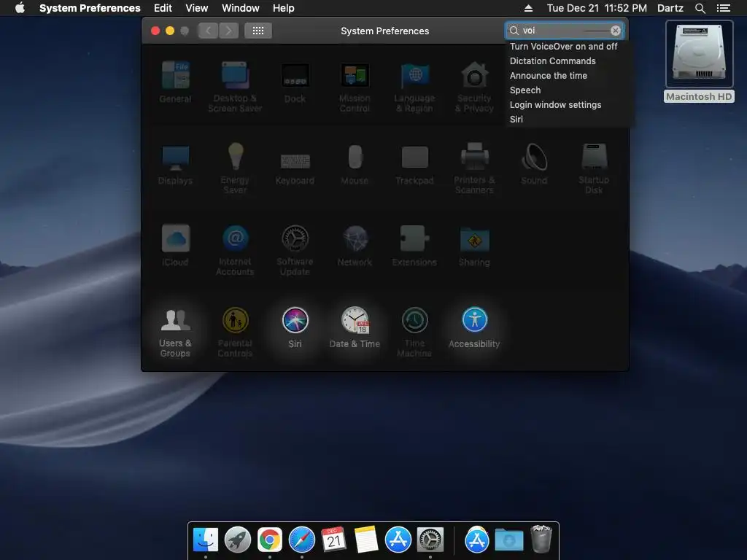Open the Downloads folder in the Dock
Viewport: 747px width, 560px height.
508,540
